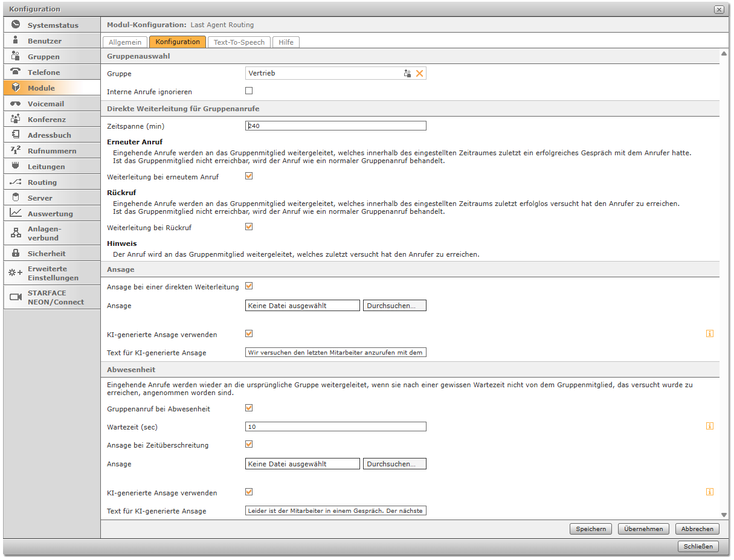The height and width of the screenshot is (560, 734).
Task: Uncheck Gruppenanruf bei Abwesenheit
Action: coord(249,408)
